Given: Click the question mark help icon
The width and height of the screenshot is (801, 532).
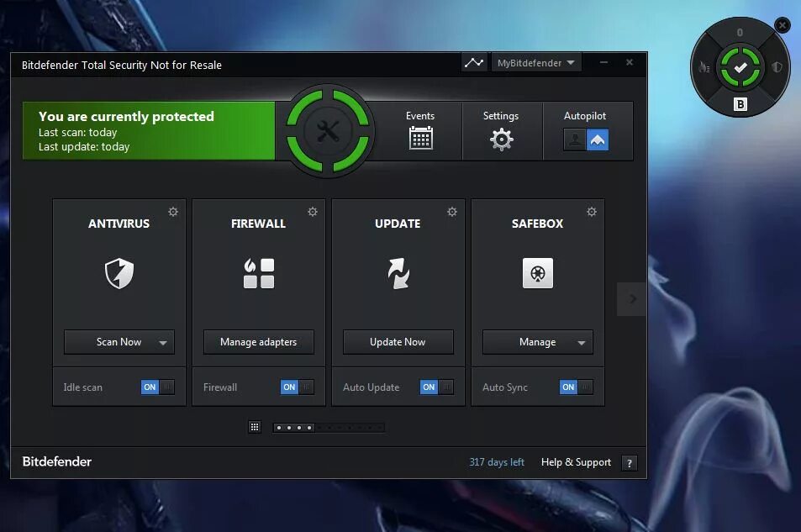Looking at the screenshot, I should click(x=630, y=463).
